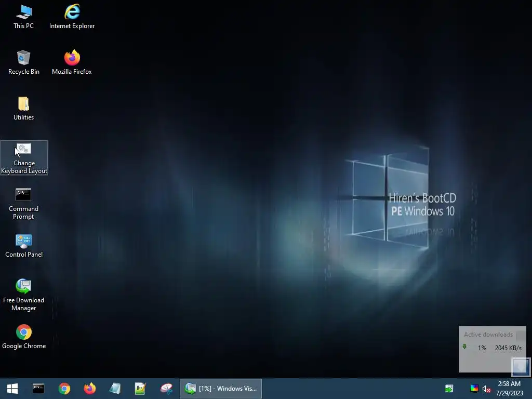This screenshot has width=532, height=399.
Task: Launch Firefox from the taskbar
Action: 89,389
